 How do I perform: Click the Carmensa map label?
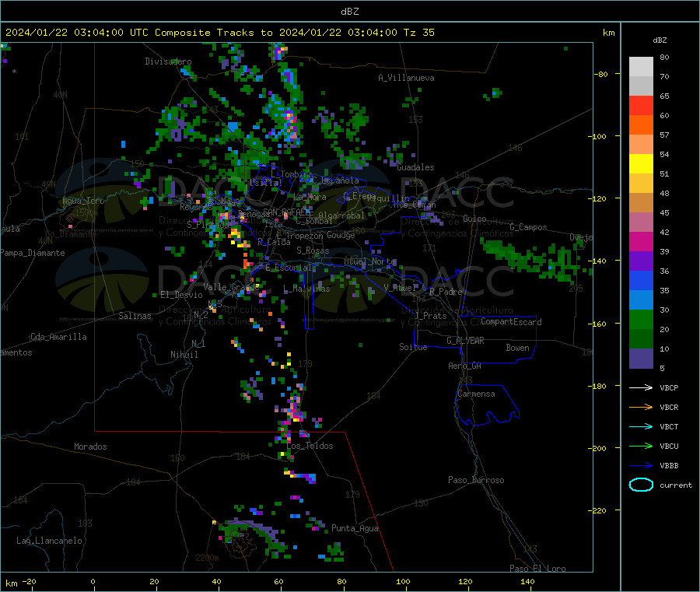click(x=476, y=394)
